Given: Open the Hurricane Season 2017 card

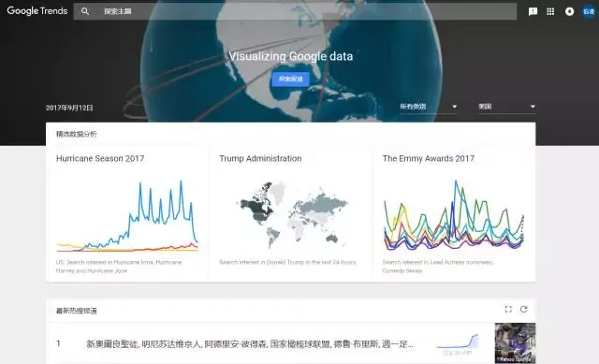Looking at the screenshot, I should pos(127,213).
